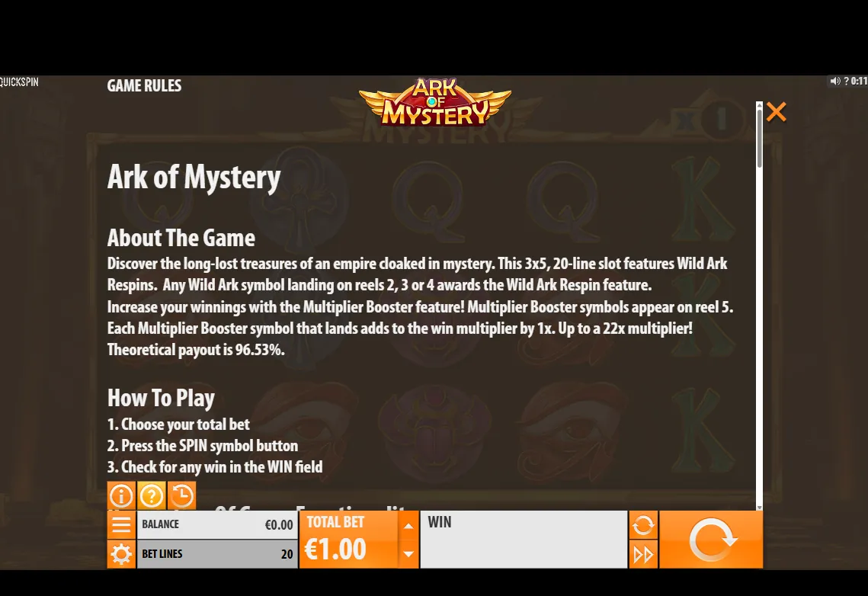This screenshot has width=868, height=596.
Task: Open the game history clock icon
Action: [181, 495]
